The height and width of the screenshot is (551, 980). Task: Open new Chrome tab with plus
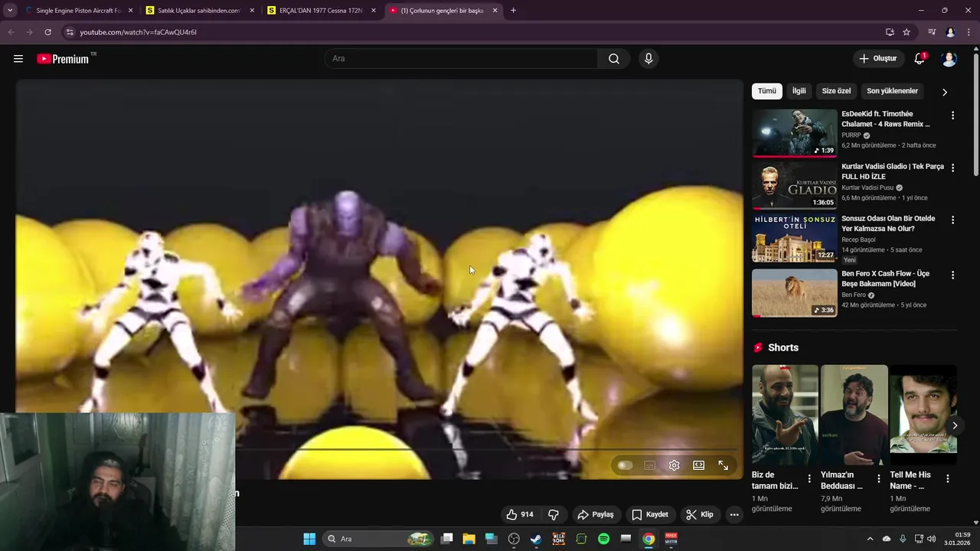[x=513, y=11]
